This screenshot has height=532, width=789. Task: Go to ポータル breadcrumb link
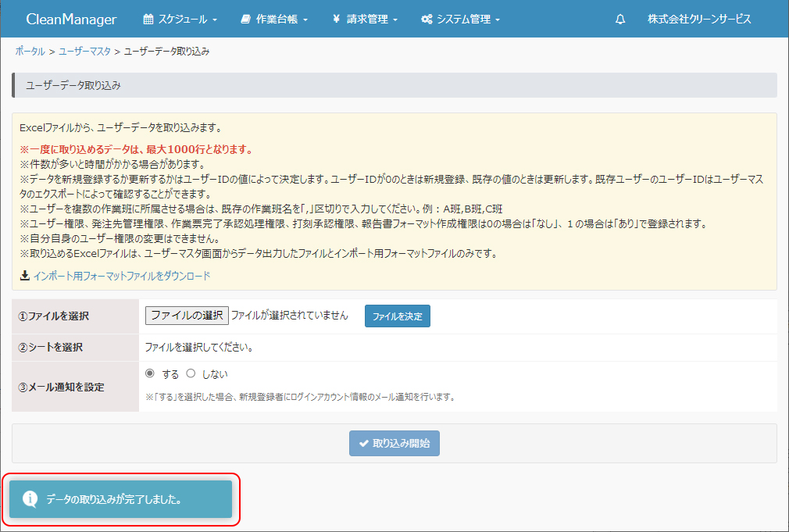(x=30, y=52)
